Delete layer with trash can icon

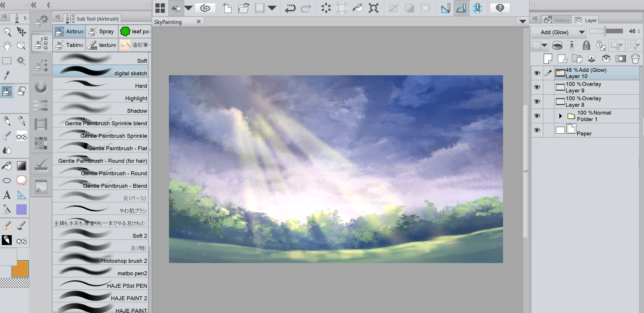point(635,59)
